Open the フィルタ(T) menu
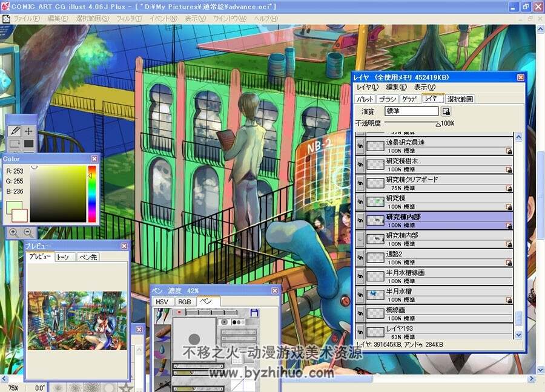Screen dimensions: 545x392 click(x=129, y=18)
